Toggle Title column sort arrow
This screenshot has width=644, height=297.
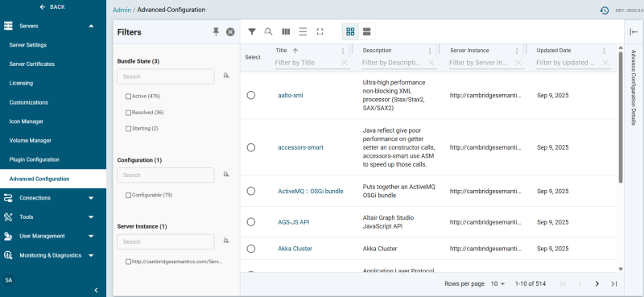(x=295, y=51)
